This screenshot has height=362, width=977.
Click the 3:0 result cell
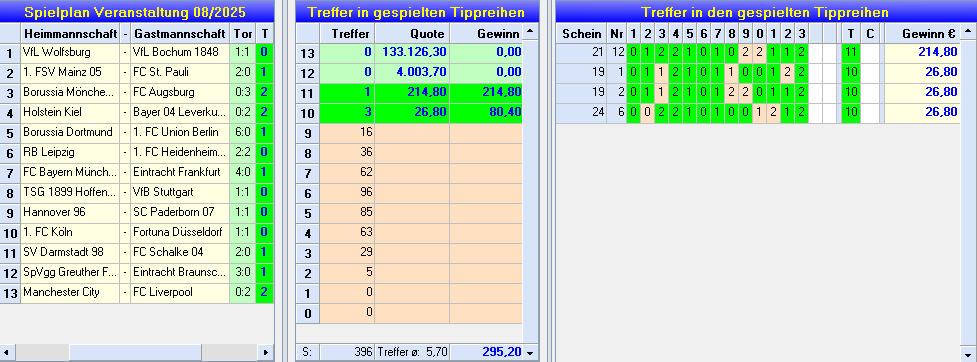tap(243, 272)
